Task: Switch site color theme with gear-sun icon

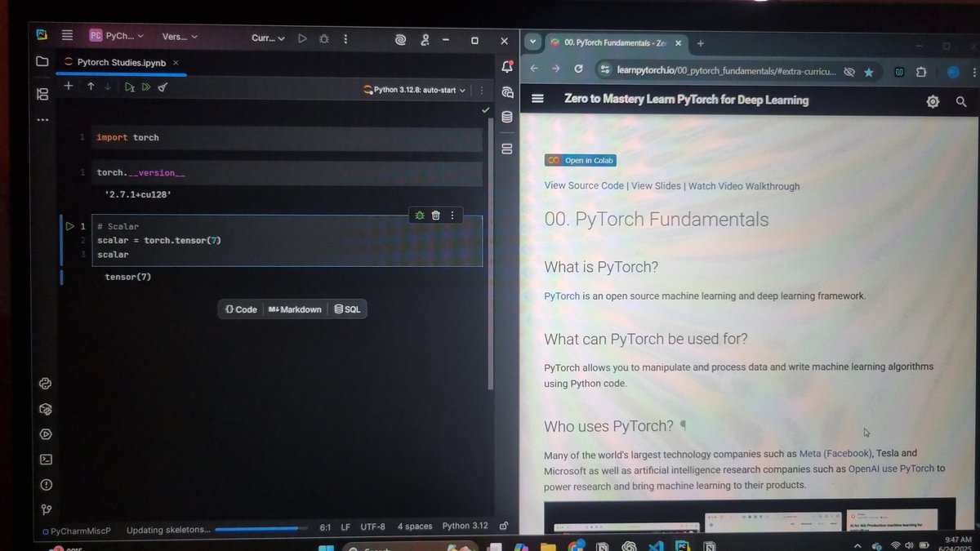Action: coord(933,101)
